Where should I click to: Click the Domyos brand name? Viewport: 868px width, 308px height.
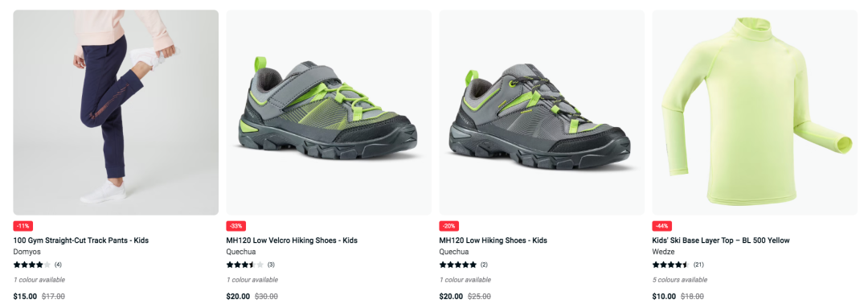point(27,252)
